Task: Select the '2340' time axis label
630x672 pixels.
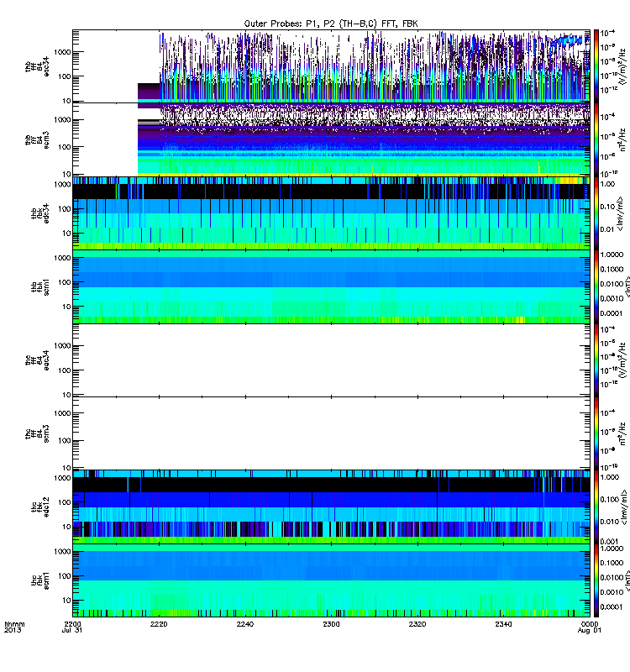Action: 503,624
